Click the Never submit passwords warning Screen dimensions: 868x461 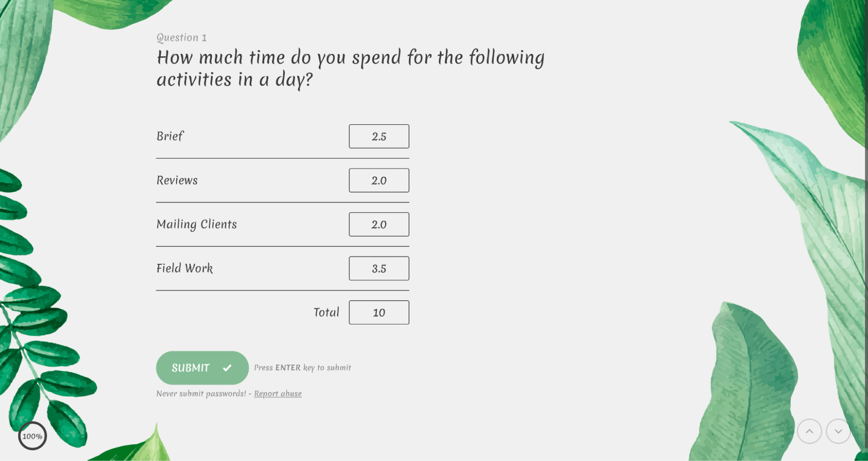click(201, 394)
